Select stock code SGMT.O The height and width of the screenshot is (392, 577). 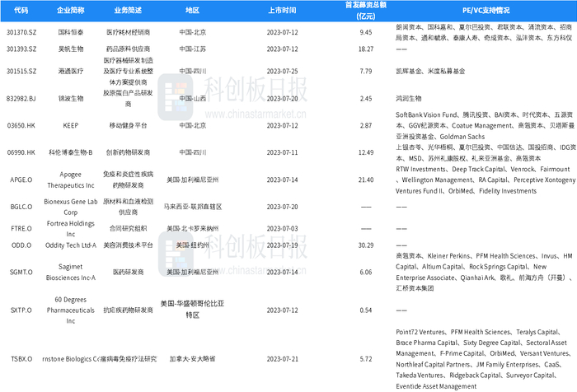pos(21,272)
